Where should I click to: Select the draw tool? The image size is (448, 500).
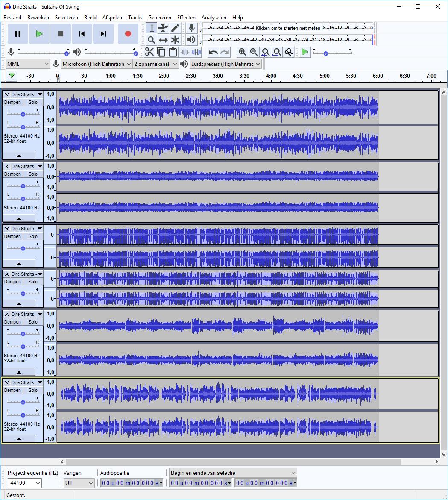175,28
